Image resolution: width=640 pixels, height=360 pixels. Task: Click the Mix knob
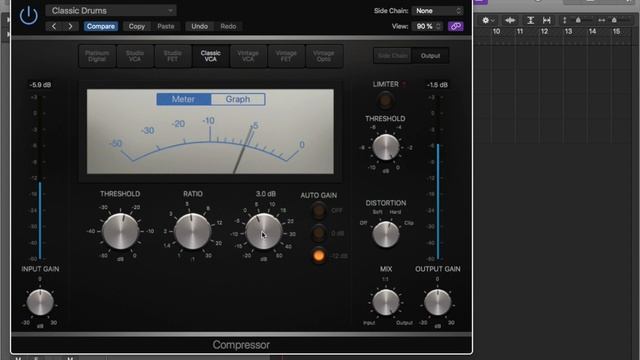[x=386, y=302]
